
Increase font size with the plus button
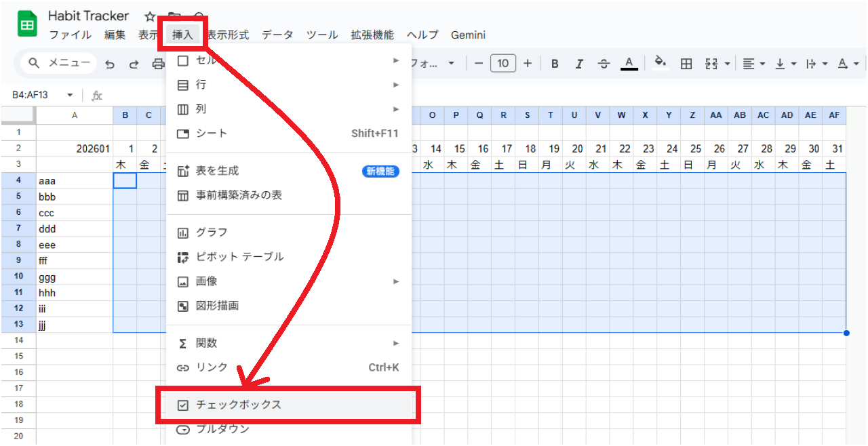[x=528, y=63]
